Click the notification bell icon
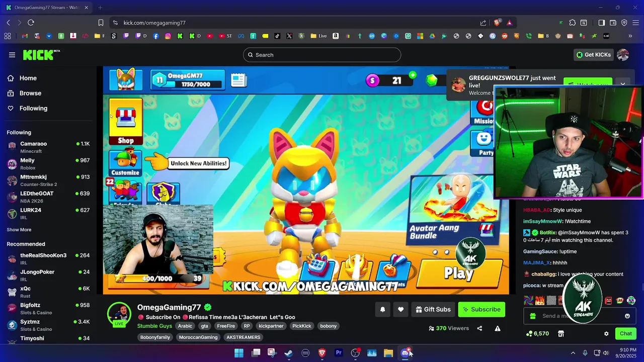Screen dimensions: 644x362 click(382, 309)
